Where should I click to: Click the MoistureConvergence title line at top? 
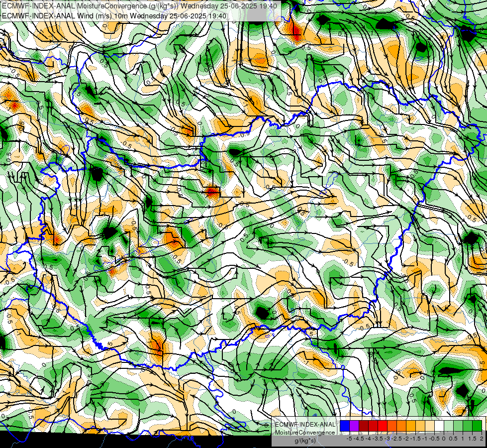pos(140,6)
